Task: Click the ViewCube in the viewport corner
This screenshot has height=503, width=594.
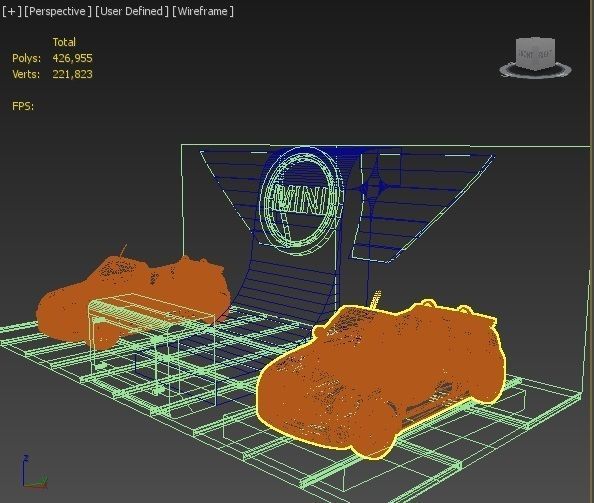Action: click(535, 53)
